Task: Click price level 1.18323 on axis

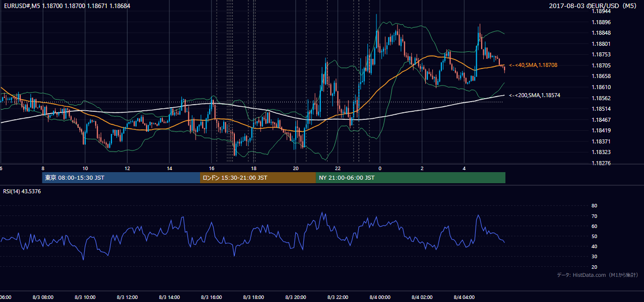Action: point(601,152)
